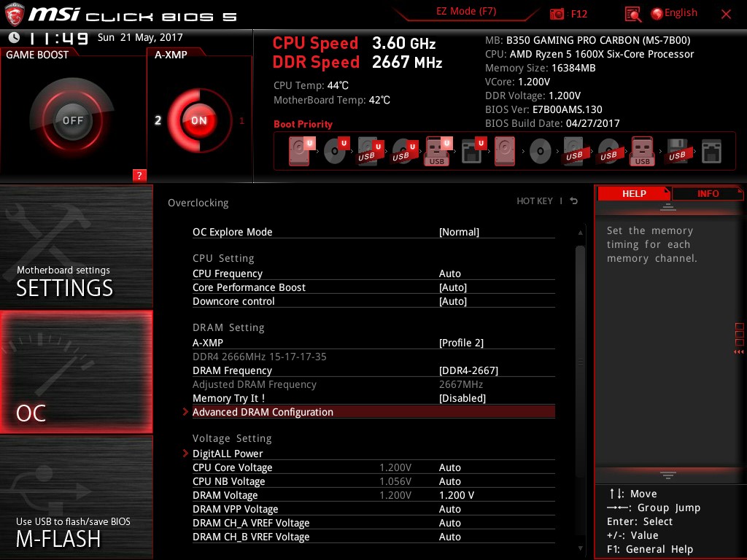
Task: Click the Overclocking page heading
Action: coord(198,203)
